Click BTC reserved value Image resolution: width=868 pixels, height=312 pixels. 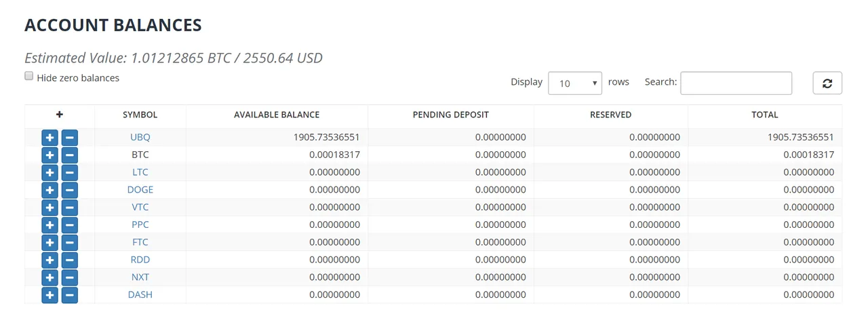tap(654, 155)
